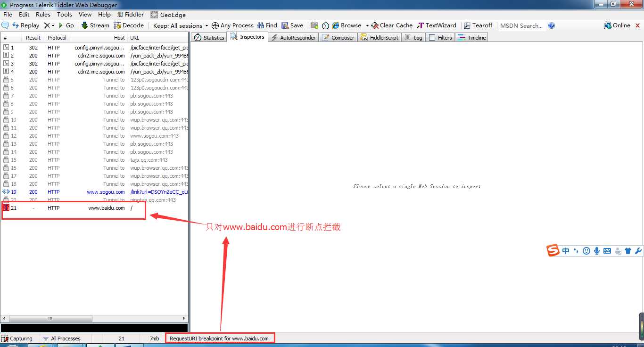Click Replay in the toolbar
This screenshot has width=644, height=347.
pyautogui.click(x=25, y=25)
